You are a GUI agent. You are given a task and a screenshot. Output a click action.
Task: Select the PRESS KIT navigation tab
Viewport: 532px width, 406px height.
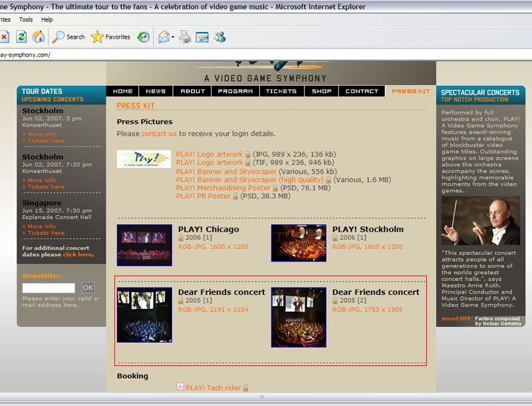pos(410,91)
